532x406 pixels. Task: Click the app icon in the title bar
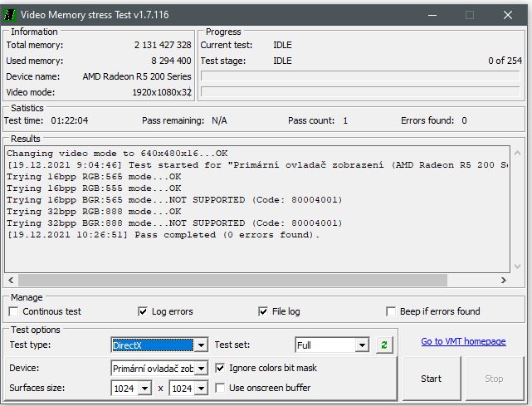click(x=11, y=14)
